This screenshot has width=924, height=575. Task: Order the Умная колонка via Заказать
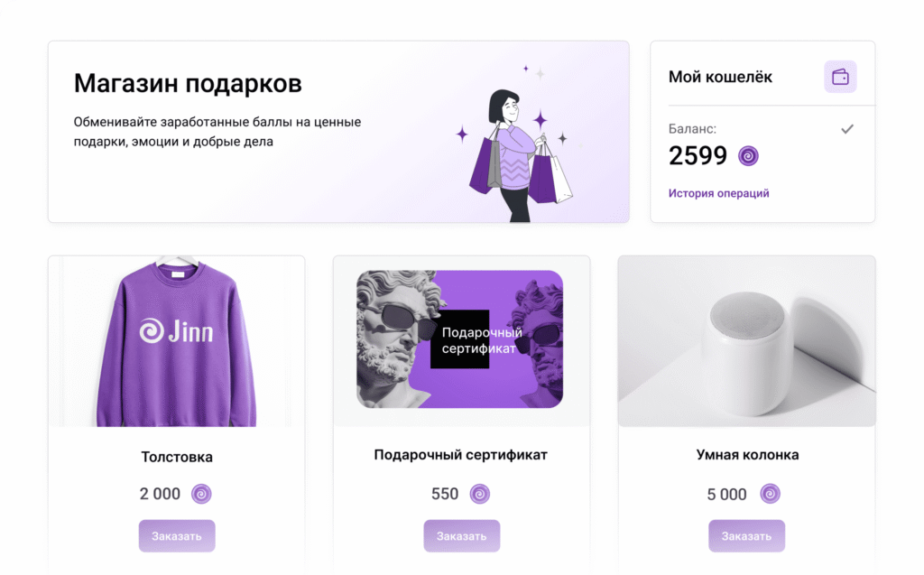746,536
